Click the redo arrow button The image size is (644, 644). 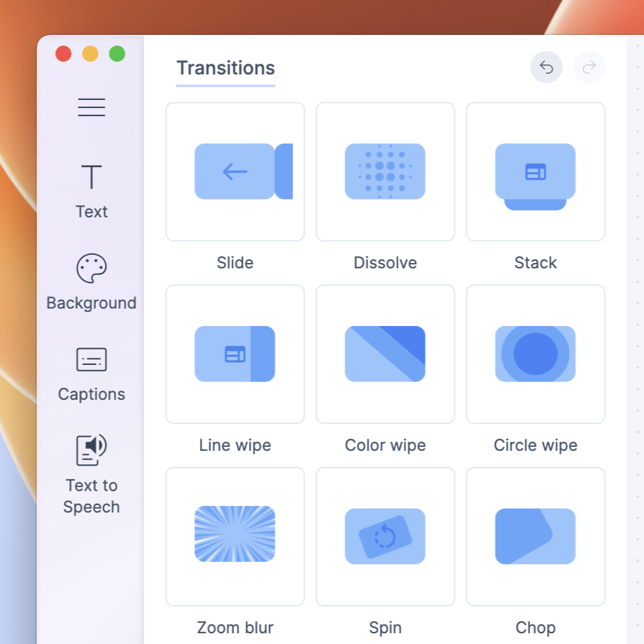pyautogui.click(x=589, y=67)
